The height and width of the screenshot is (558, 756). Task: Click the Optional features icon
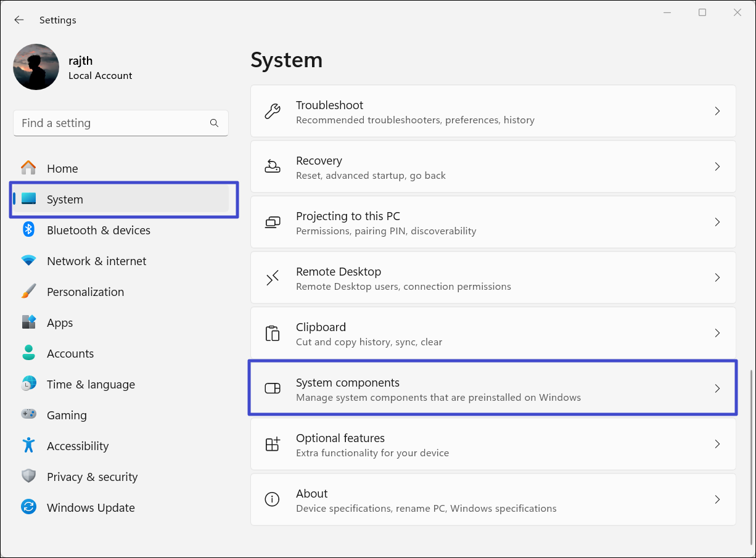tap(272, 444)
